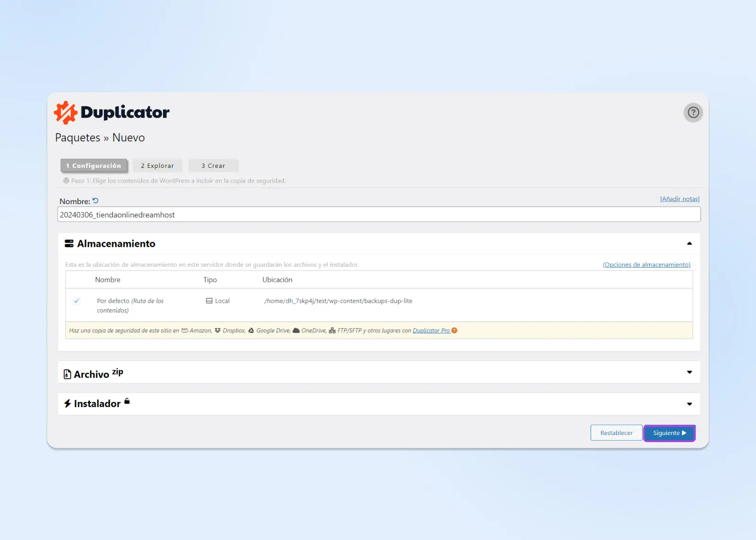Open the Añadir notas link

[679, 199]
